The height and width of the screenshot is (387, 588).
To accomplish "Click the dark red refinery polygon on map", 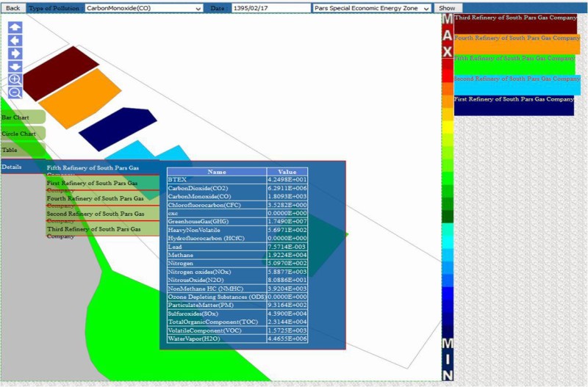I will click(x=60, y=73).
